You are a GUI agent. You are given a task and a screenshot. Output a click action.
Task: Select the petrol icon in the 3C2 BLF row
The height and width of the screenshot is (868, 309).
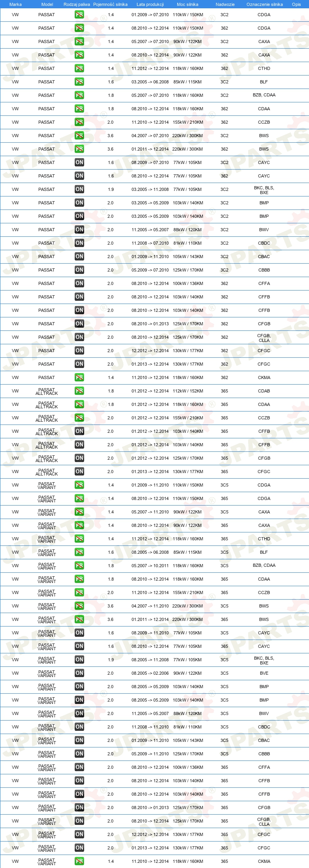pos(79,82)
